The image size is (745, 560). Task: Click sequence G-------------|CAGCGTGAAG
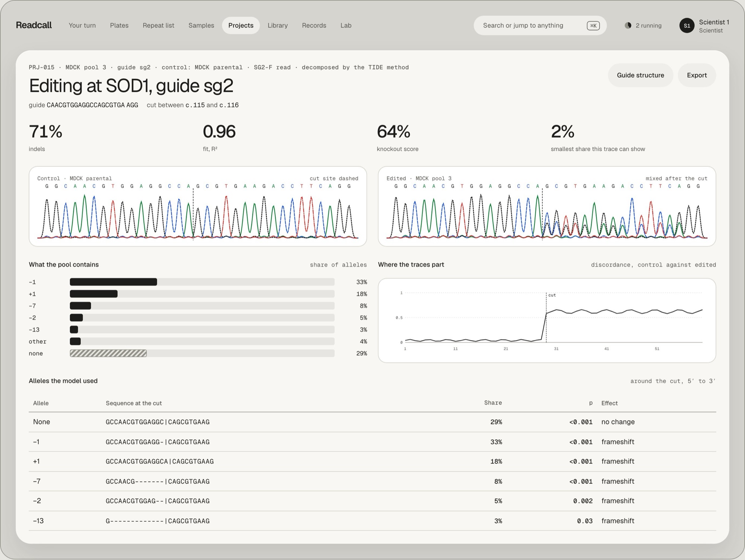coord(158,521)
